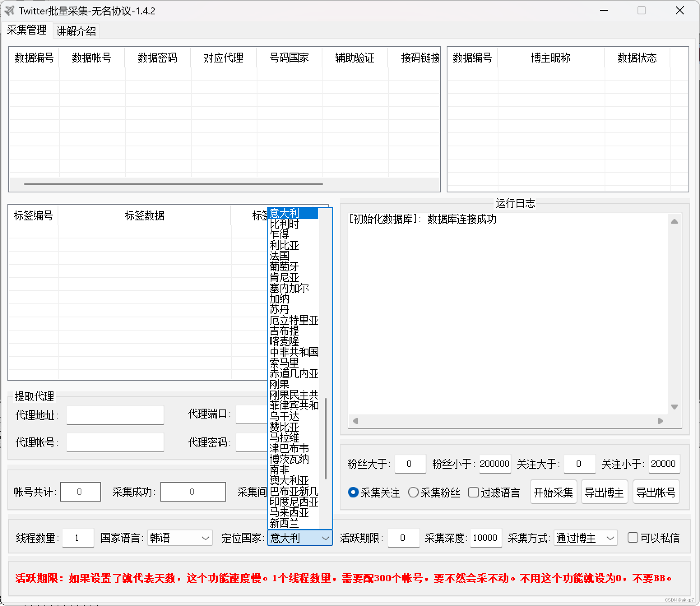Switch to the 采集管理 tab
The image size is (700, 606).
(27, 30)
